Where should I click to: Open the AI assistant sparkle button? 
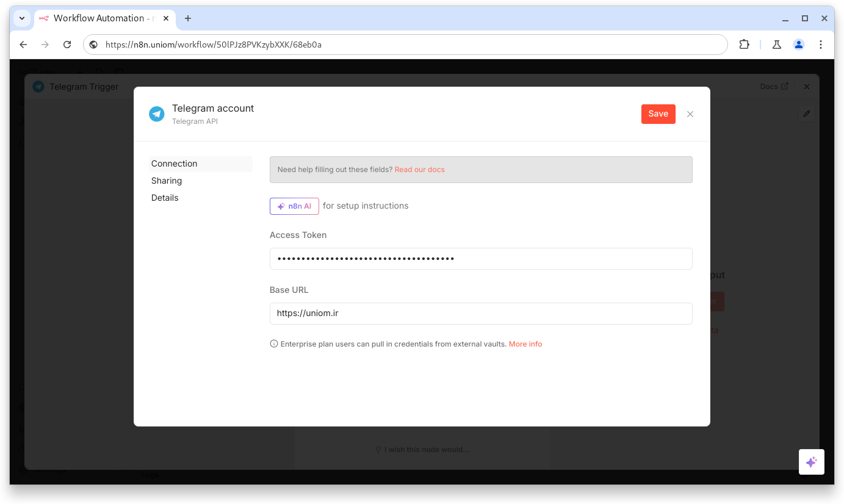click(x=812, y=462)
